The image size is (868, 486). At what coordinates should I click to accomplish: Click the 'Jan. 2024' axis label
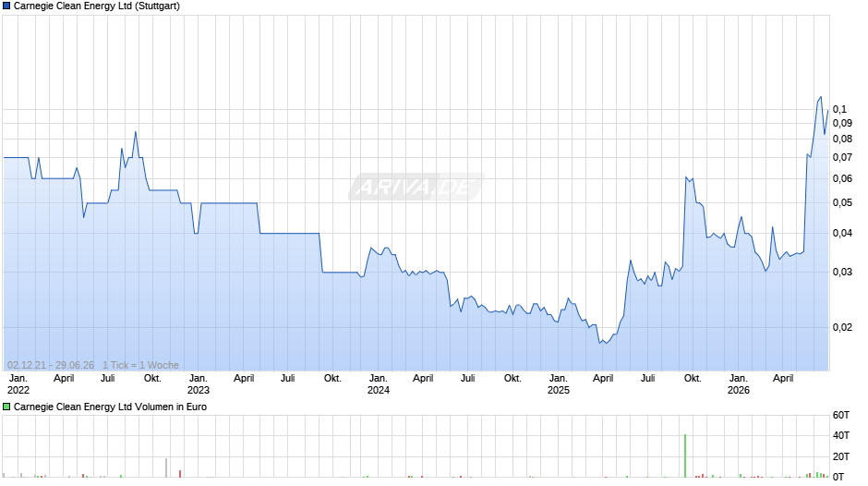379,384
